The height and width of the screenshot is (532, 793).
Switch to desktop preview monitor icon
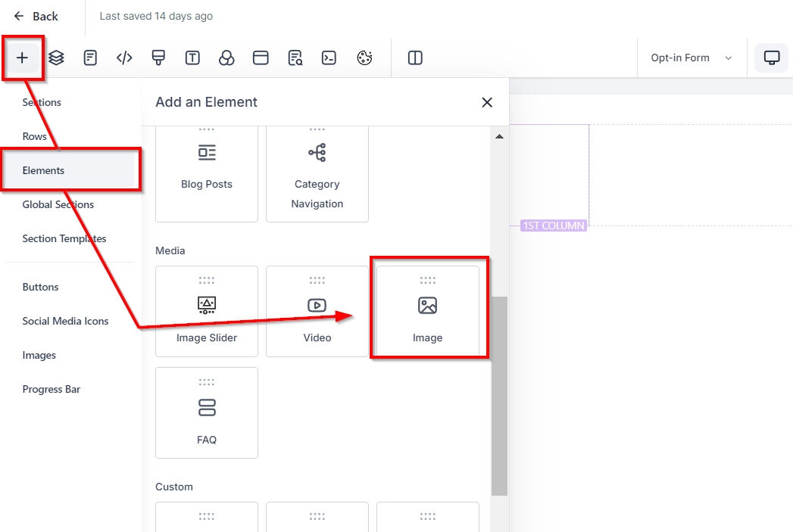tap(772, 58)
